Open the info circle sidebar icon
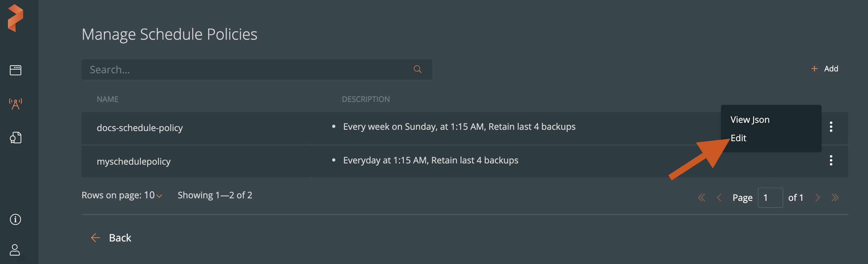Image resolution: width=868 pixels, height=264 pixels. 16,220
